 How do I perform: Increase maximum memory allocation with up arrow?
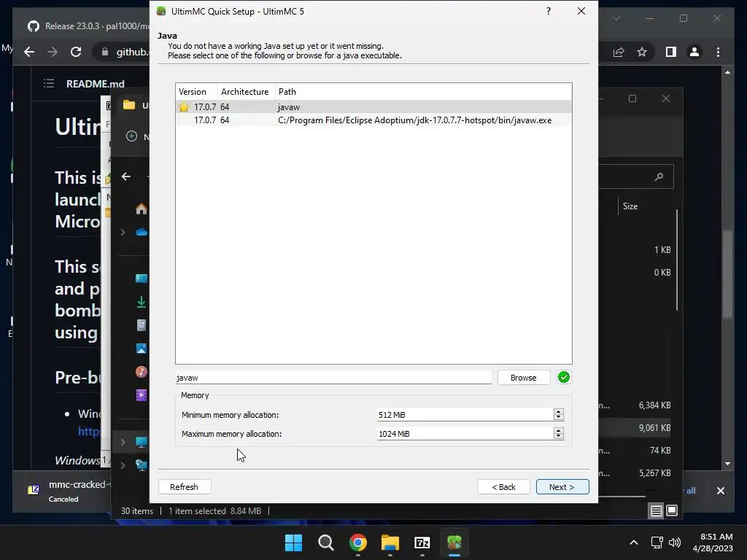pyautogui.click(x=559, y=430)
